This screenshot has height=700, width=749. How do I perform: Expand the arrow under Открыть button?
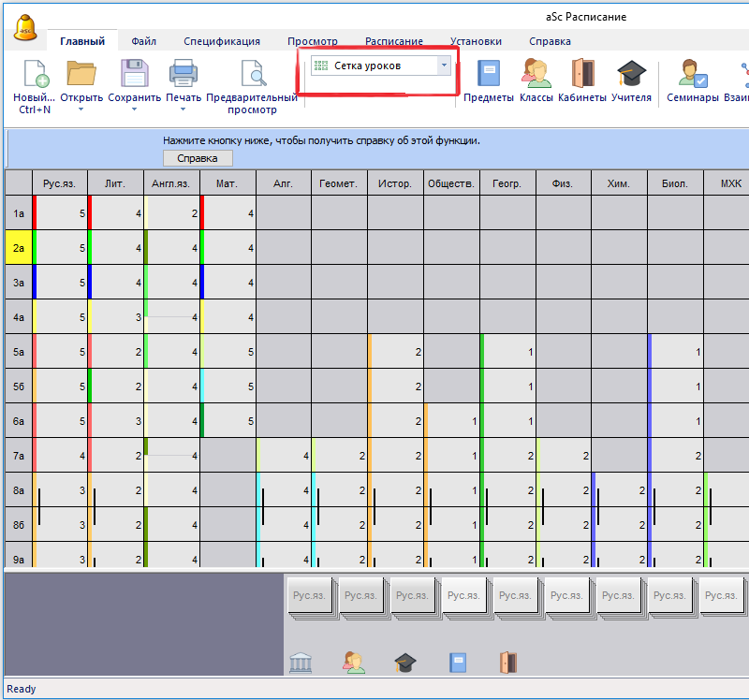click(81, 109)
